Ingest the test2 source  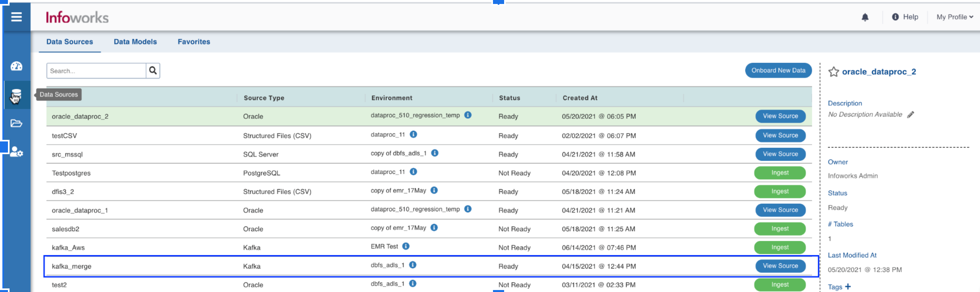(x=780, y=285)
